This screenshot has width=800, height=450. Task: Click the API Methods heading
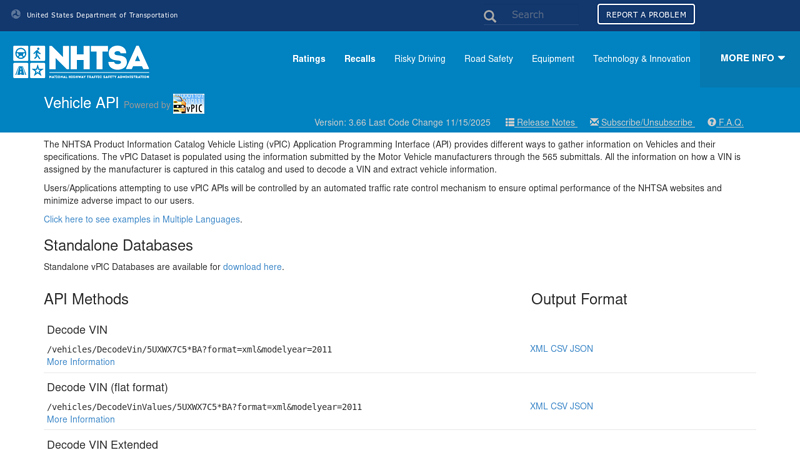pyautogui.click(x=86, y=299)
